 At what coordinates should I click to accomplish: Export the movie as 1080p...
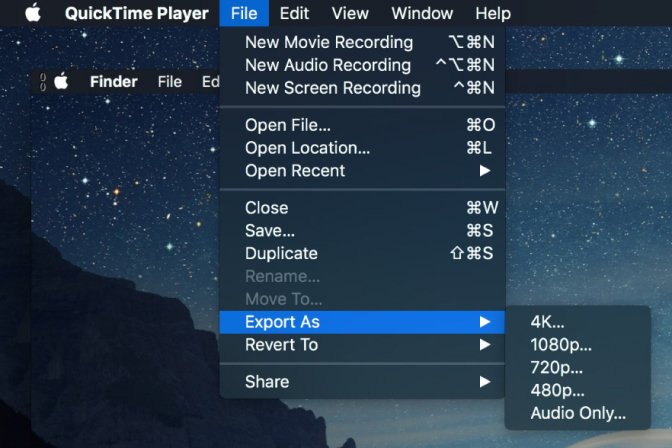578,345
